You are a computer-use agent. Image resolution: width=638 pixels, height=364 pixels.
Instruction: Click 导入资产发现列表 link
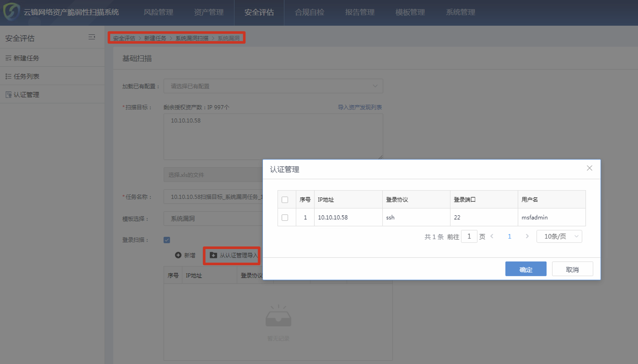click(x=360, y=107)
